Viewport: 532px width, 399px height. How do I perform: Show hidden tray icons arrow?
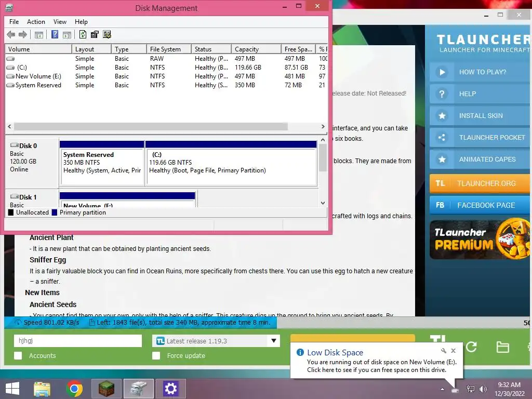pyautogui.click(x=442, y=389)
